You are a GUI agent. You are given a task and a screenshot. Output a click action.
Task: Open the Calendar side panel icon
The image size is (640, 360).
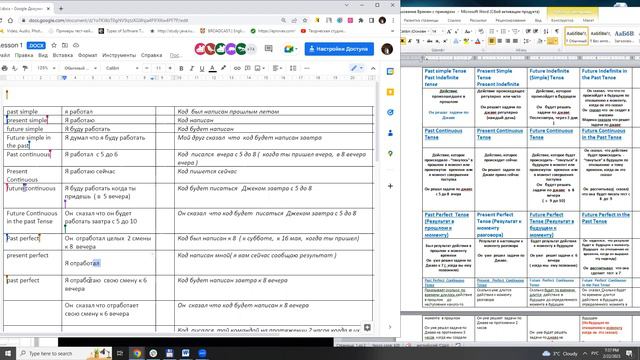click(x=390, y=71)
